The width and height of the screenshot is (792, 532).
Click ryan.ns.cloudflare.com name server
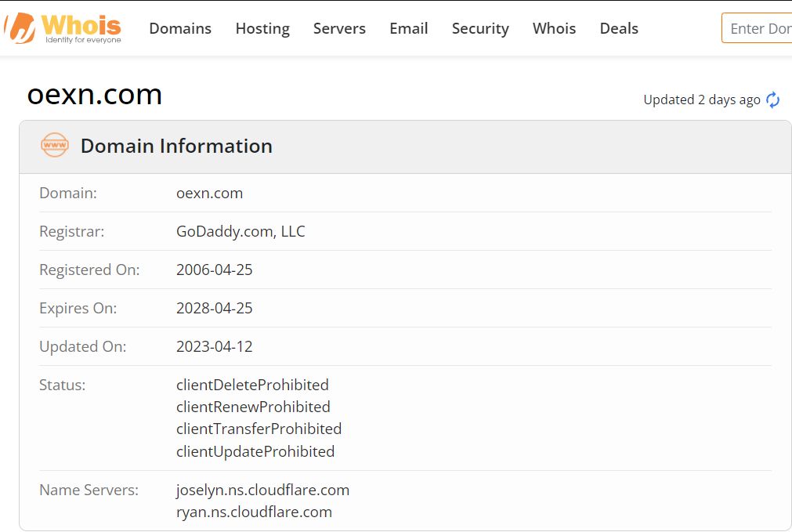coord(254,512)
